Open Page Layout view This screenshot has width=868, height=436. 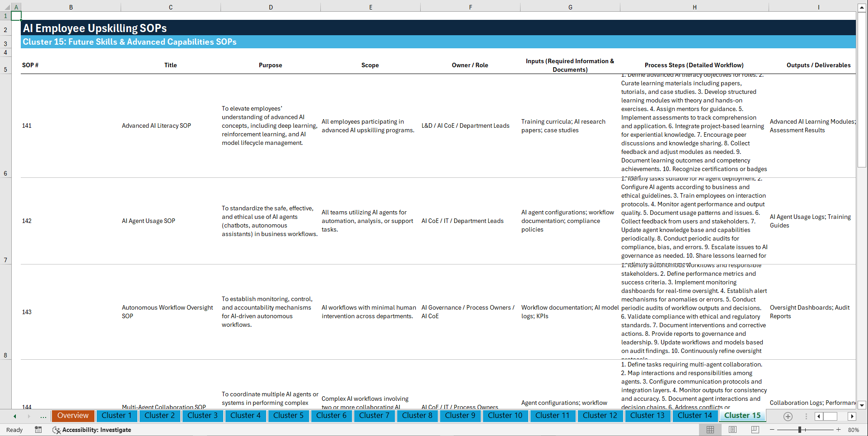click(732, 430)
